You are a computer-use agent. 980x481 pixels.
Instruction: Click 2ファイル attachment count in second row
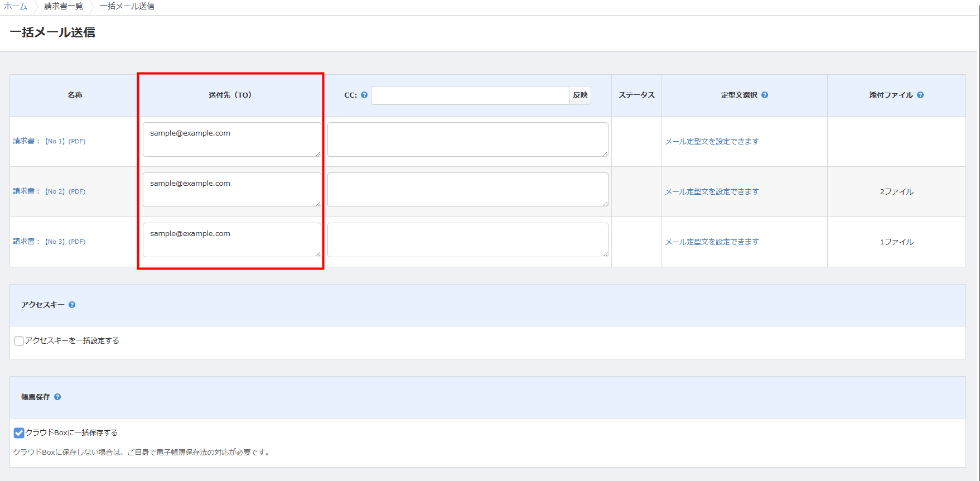896,192
